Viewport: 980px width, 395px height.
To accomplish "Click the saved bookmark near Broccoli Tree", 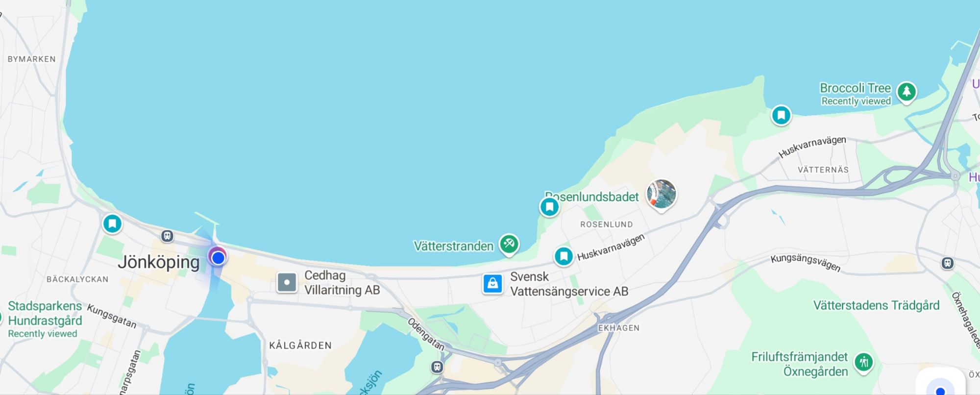I will (x=781, y=116).
